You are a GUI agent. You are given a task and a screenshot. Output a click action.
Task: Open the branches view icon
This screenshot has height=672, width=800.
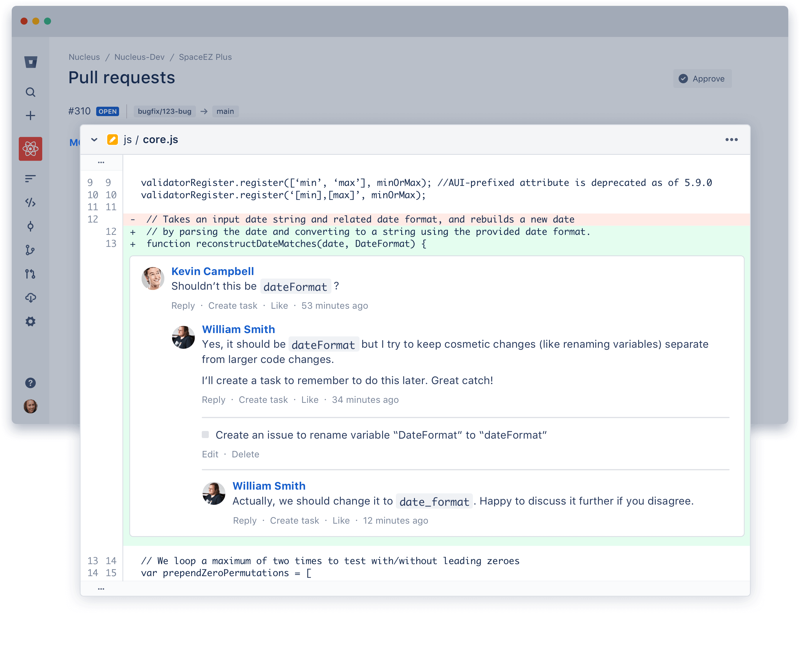(x=30, y=250)
